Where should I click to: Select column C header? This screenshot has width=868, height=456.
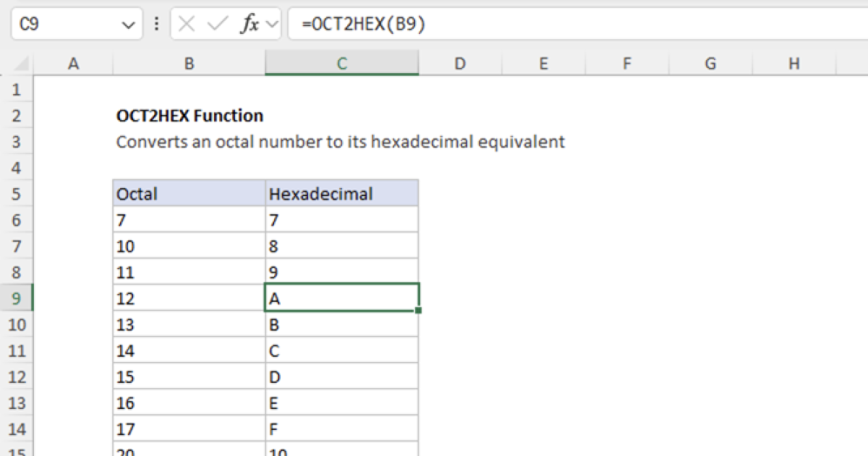tap(341, 63)
